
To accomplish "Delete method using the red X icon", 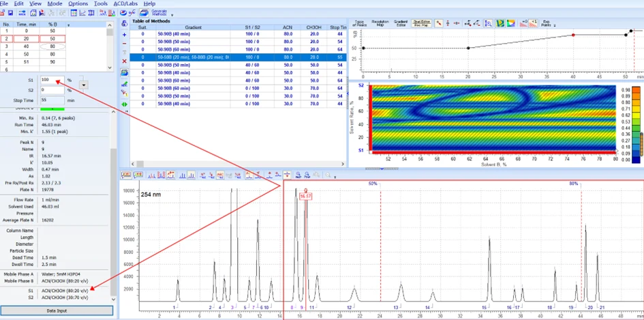I will (125, 61).
